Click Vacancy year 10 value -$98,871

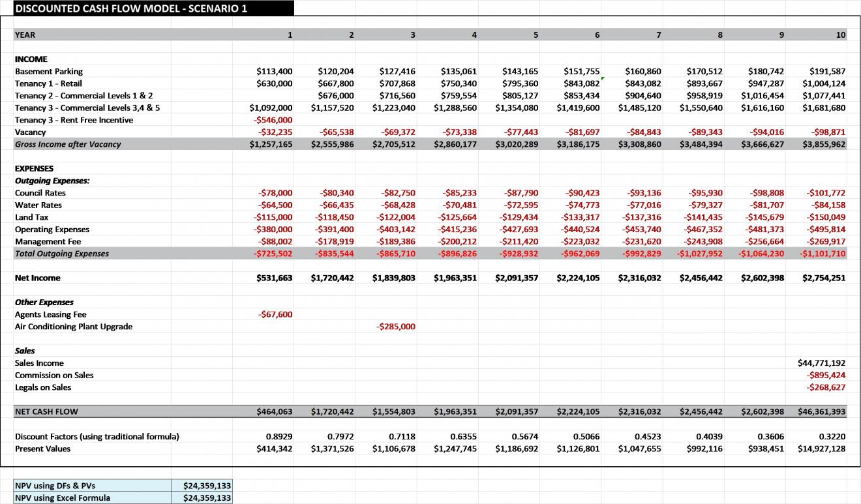pos(829,132)
